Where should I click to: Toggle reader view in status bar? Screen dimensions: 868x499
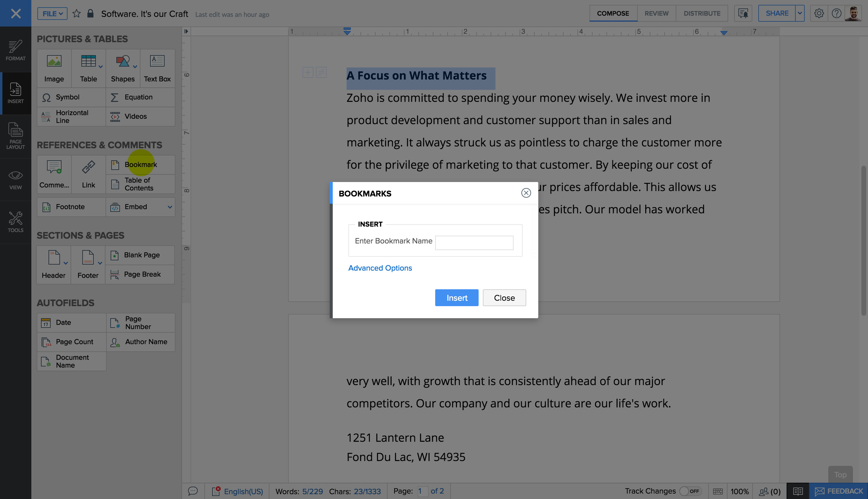[797, 491]
